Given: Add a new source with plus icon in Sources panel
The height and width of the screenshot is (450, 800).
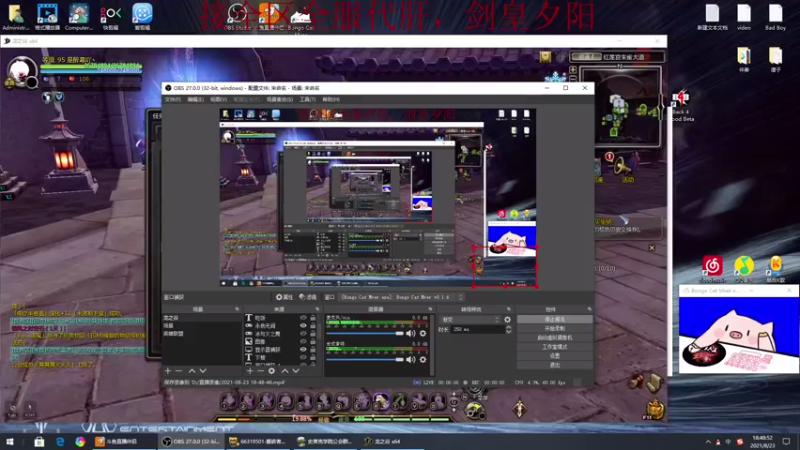Looking at the screenshot, I should [249, 371].
